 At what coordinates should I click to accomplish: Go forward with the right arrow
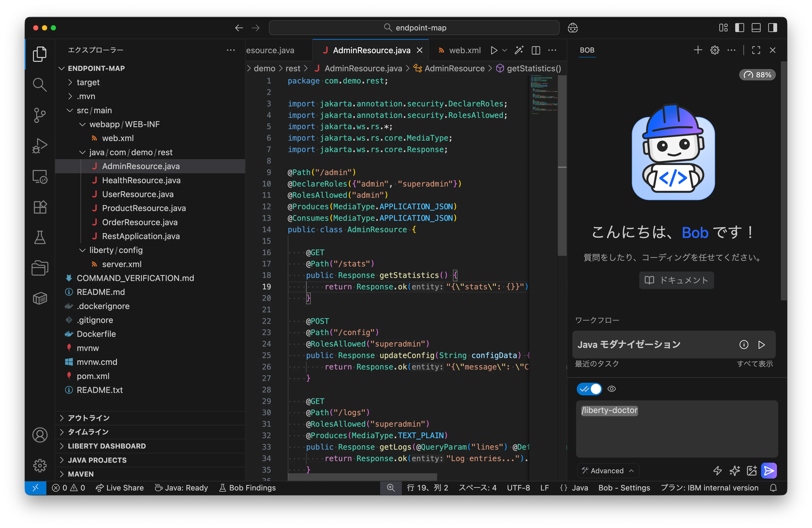click(x=256, y=28)
